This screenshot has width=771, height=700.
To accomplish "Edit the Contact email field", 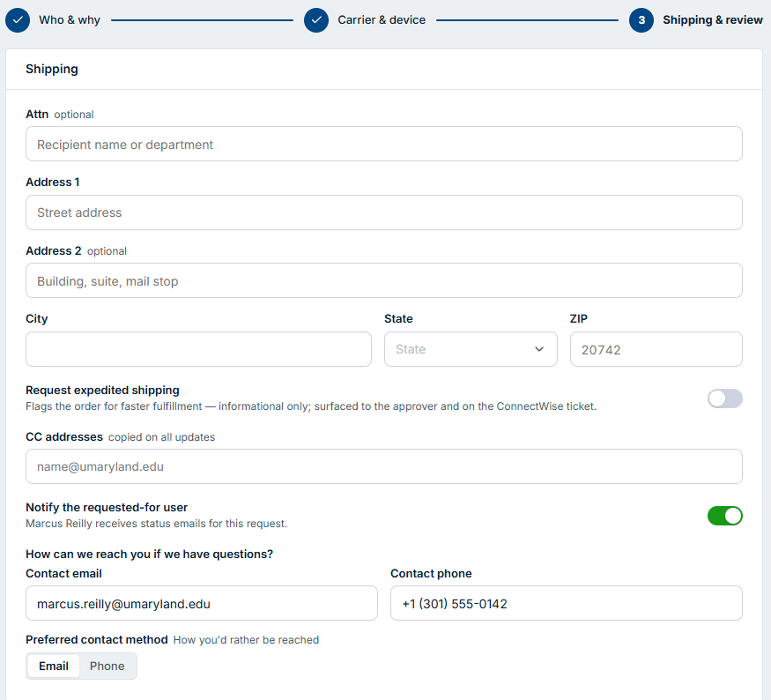I will (202, 603).
